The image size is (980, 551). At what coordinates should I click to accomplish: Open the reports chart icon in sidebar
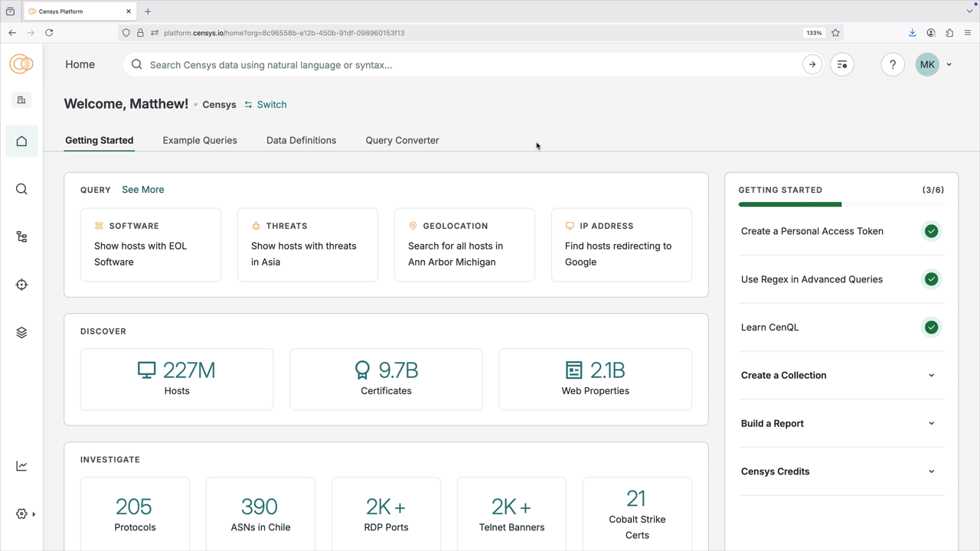[x=21, y=466]
